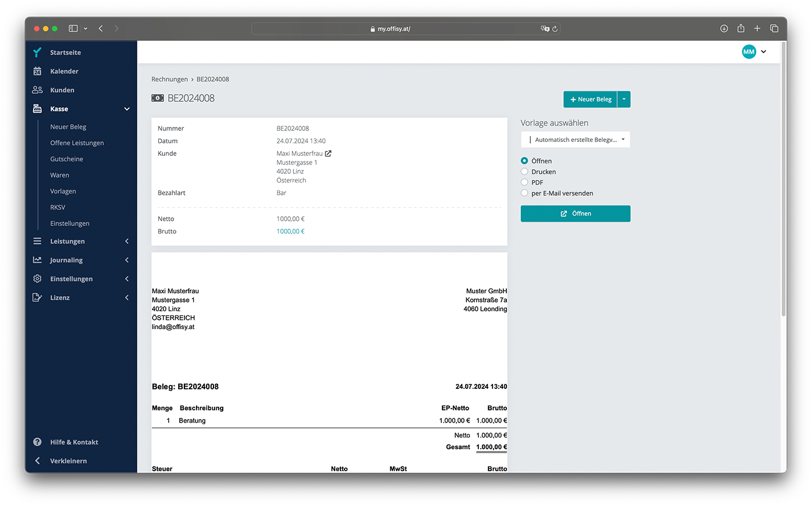Screen dimensions: 812x506
Task: Collapse the Kasse menu chevron
Action: click(127, 109)
